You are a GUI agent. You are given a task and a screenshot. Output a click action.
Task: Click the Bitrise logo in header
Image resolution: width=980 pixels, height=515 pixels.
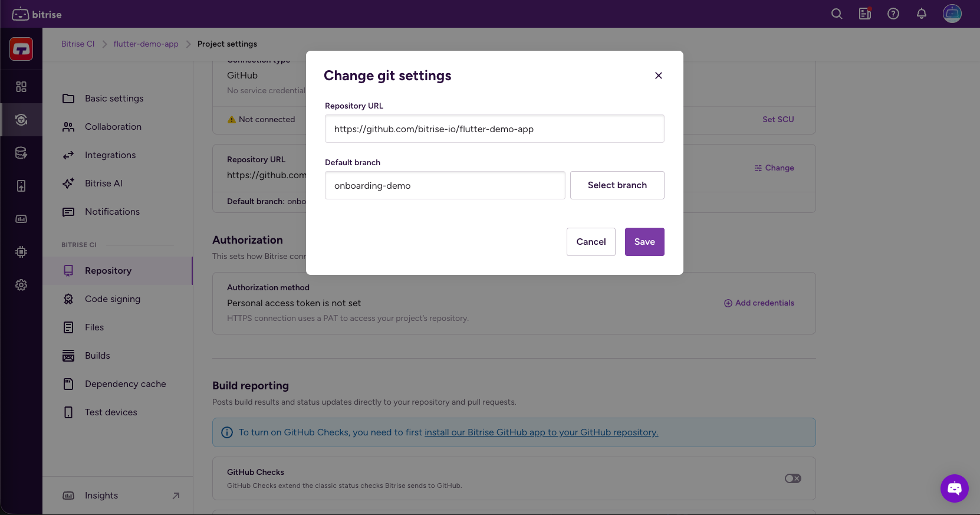pyautogui.click(x=37, y=14)
